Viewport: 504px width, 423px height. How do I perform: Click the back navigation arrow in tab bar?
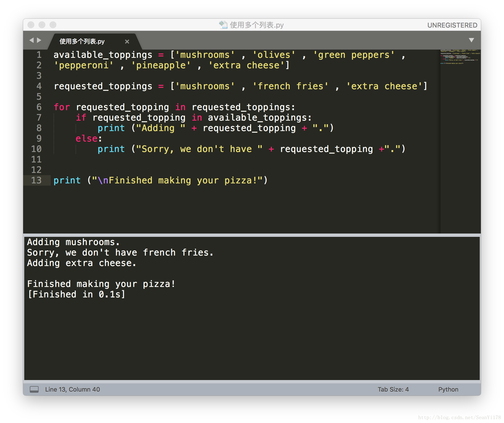[31, 40]
